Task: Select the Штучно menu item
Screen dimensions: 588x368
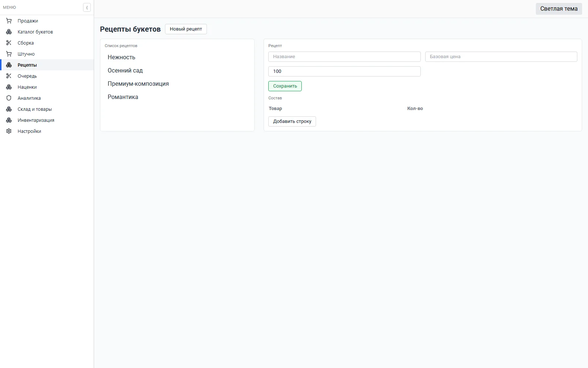Action: (47, 54)
